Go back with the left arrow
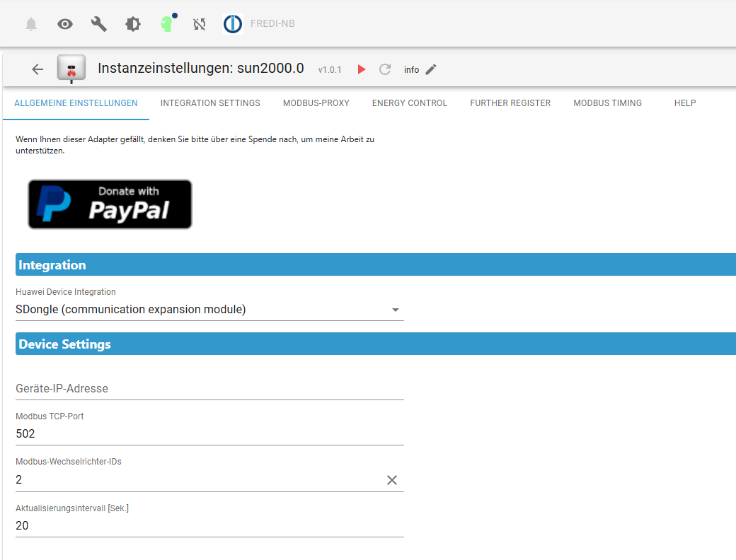Screen dimensions: 736x560 pyautogui.click(x=38, y=69)
